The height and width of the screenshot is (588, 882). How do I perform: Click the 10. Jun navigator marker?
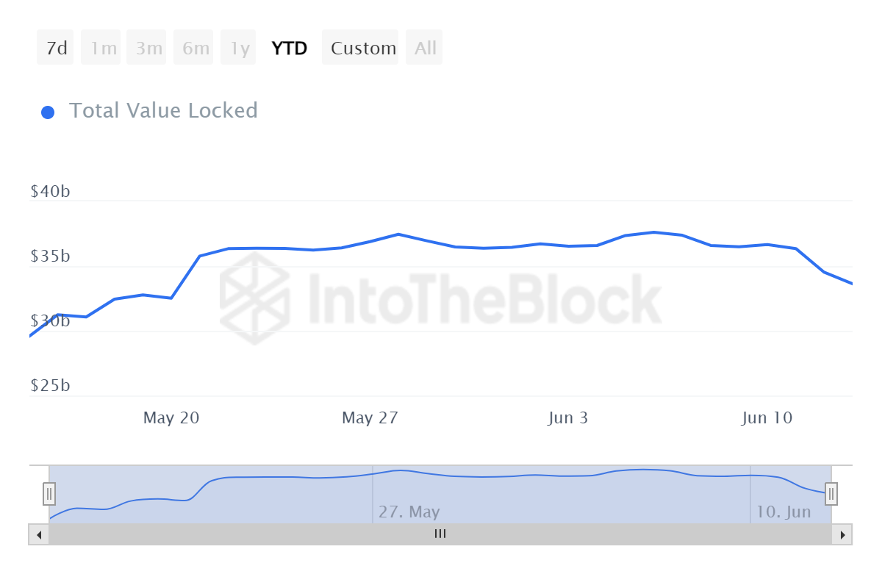click(784, 512)
